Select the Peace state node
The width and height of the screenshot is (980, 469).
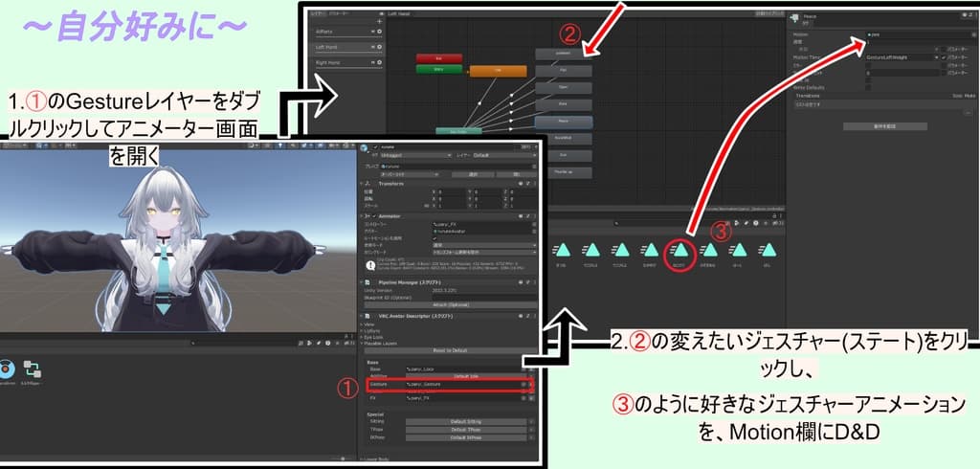tap(564, 122)
